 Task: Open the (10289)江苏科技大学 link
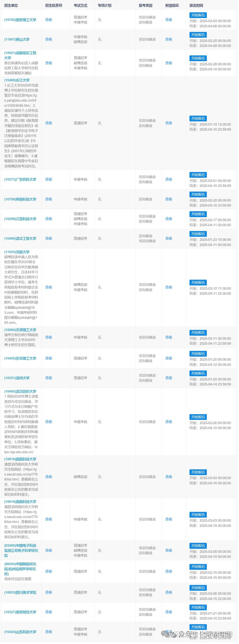pos(20,219)
